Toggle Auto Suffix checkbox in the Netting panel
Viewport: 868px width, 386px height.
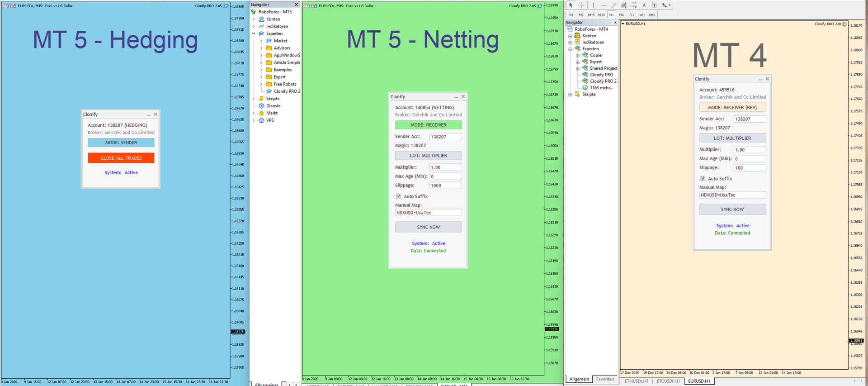pos(399,196)
